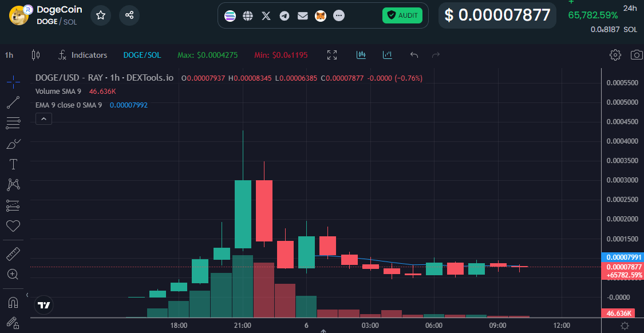
Task: Click the email envelope icon
Action: coord(303,16)
